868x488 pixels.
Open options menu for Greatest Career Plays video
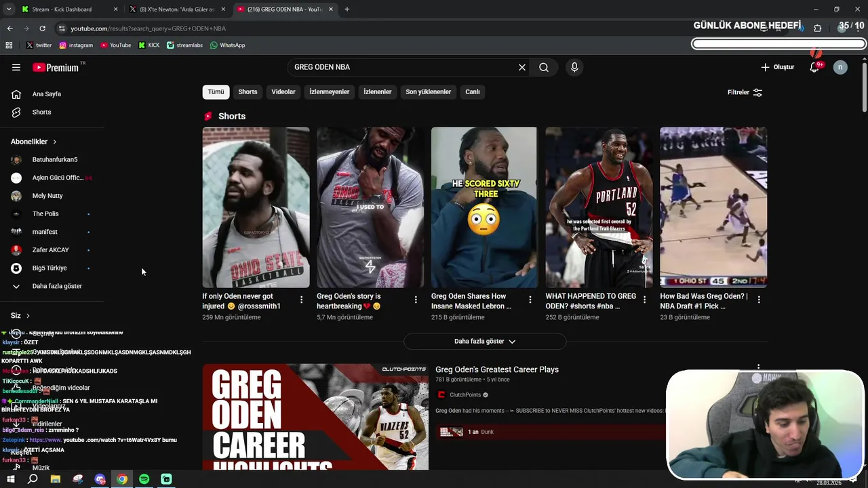click(x=759, y=367)
